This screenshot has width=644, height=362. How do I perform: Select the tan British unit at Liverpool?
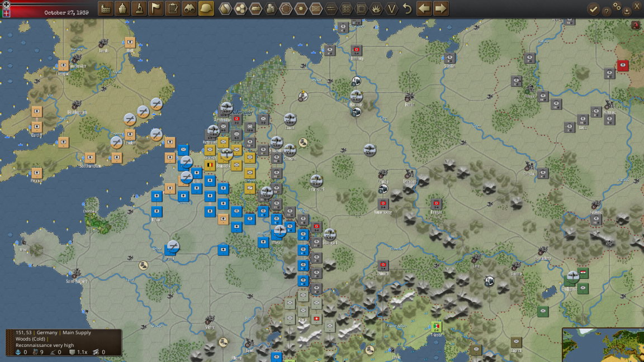click(x=63, y=66)
